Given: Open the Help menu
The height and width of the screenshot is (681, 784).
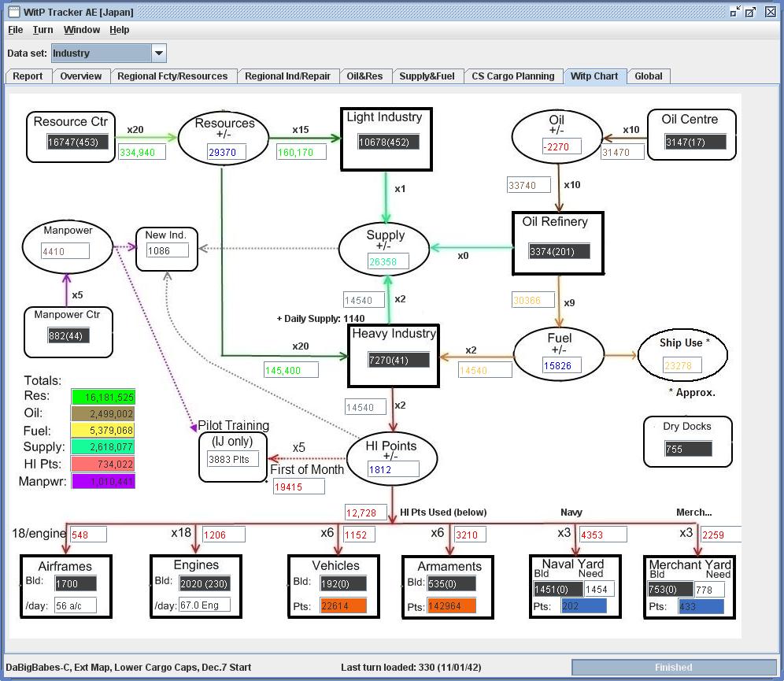Looking at the screenshot, I should (120, 30).
